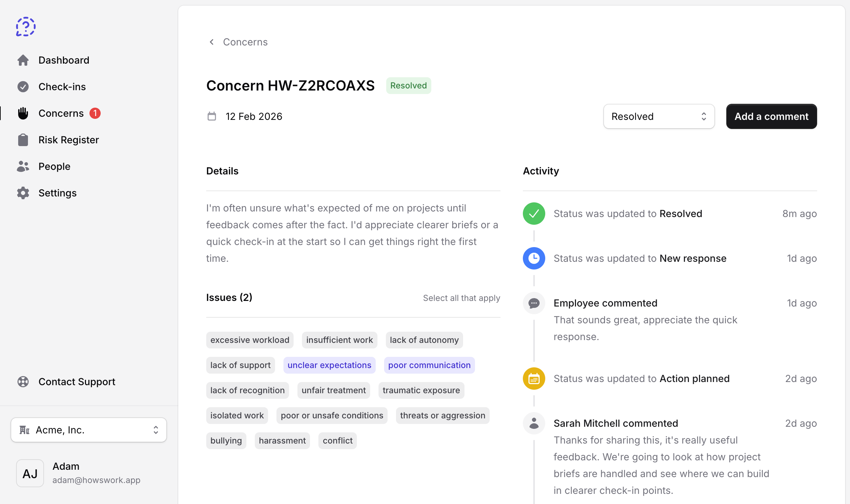Click the People icon in the sidebar

[23, 166]
